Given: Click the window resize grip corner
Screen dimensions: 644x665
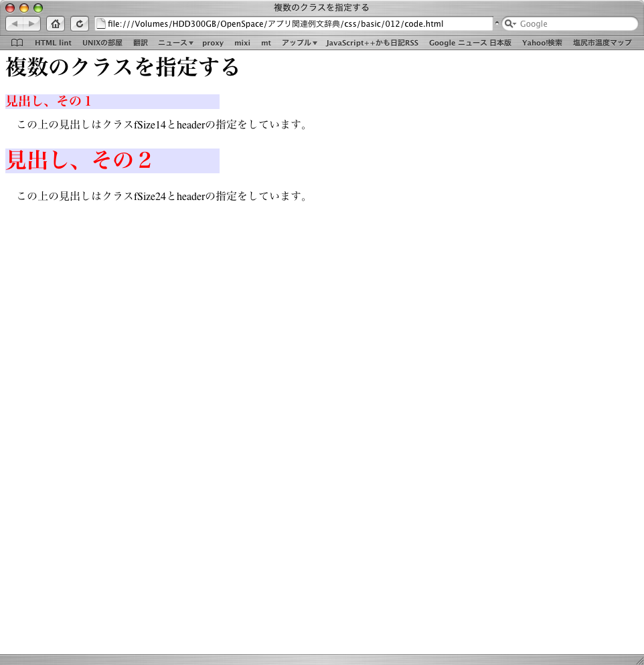Looking at the screenshot, I should coord(639,660).
